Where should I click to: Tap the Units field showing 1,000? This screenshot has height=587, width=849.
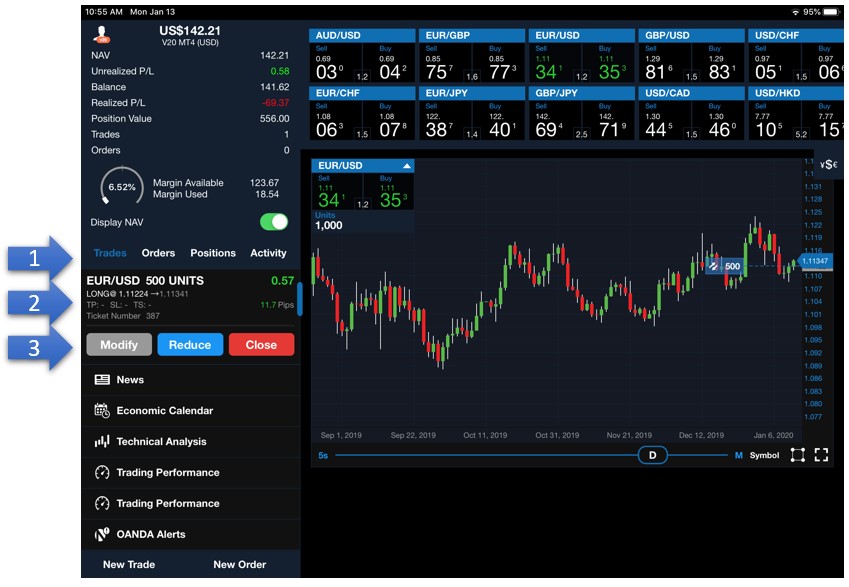pyautogui.click(x=363, y=221)
